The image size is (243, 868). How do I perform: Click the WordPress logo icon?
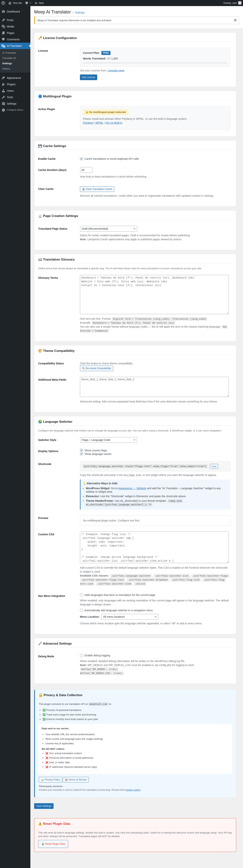pyautogui.click(x=3, y=3)
